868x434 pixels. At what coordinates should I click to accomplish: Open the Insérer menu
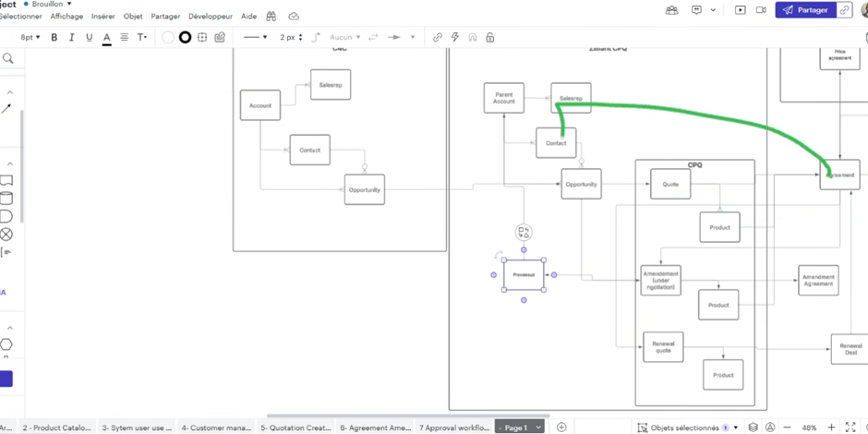tap(103, 17)
